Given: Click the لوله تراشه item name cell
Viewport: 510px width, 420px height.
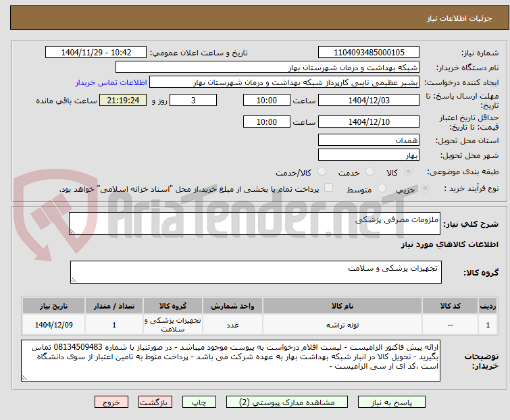Looking at the screenshot, I should (x=342, y=325).
